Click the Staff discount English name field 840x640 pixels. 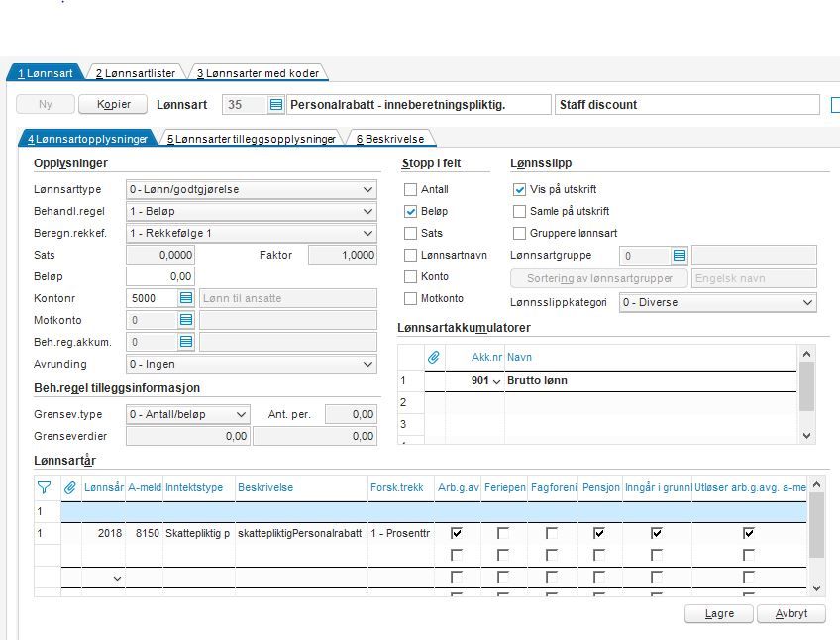(x=687, y=105)
